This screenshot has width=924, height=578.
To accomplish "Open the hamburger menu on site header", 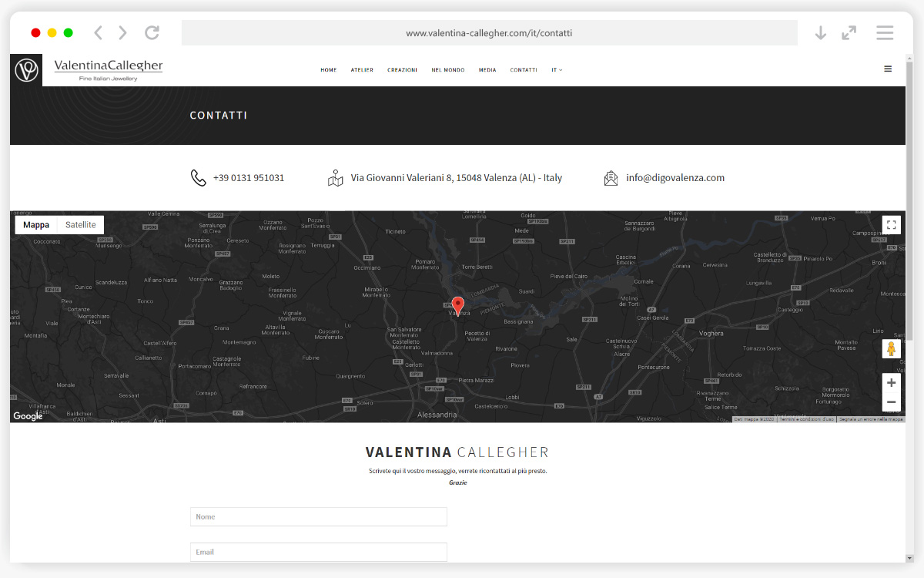I will click(x=888, y=69).
